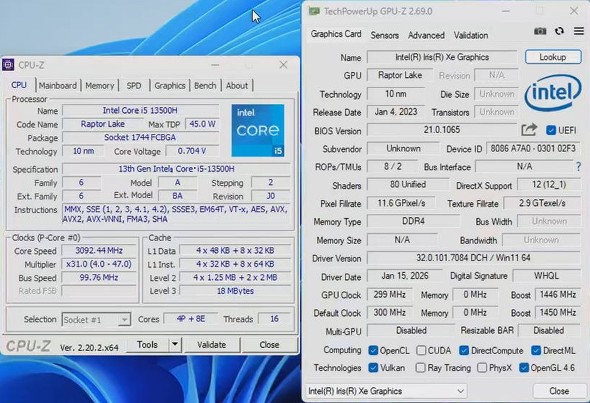Click the Intel logo in GPU-Z
The height and width of the screenshot is (403, 590).
pyautogui.click(x=553, y=93)
